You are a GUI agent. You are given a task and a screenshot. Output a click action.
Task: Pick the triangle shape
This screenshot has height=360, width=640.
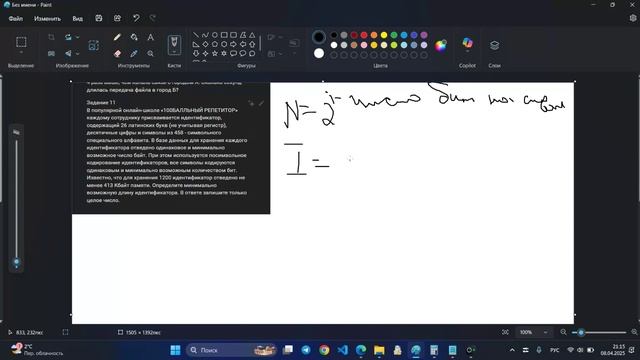(x=252, y=35)
